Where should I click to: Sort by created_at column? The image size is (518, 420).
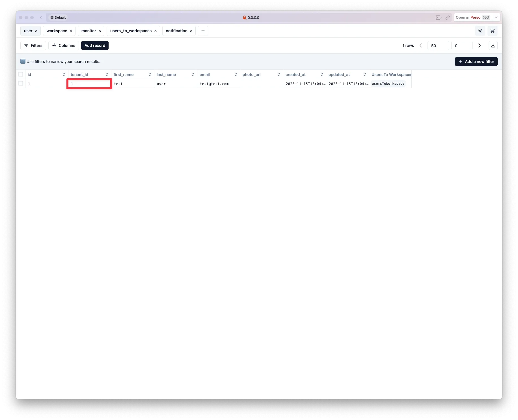tap(321, 74)
